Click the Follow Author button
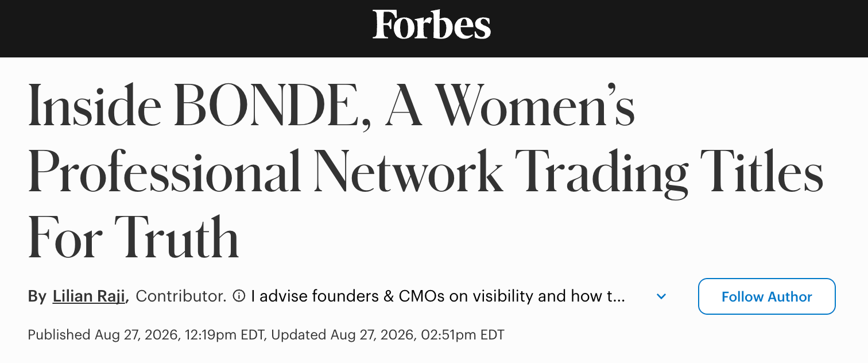 (x=766, y=296)
